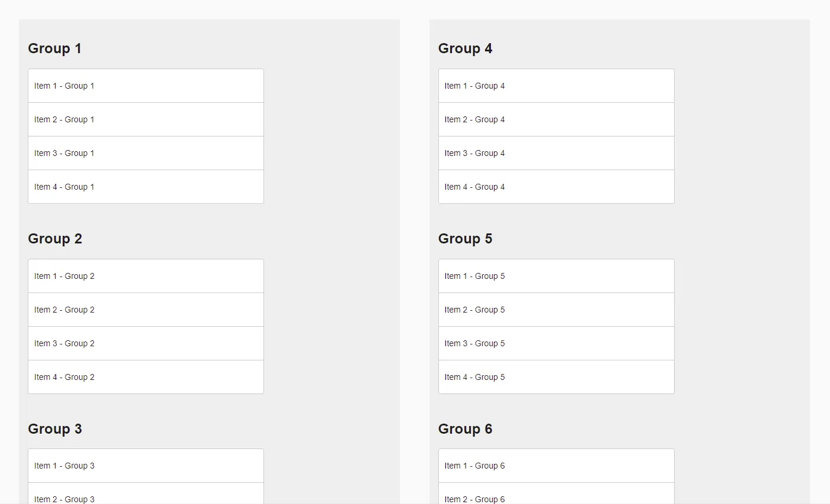Select Item 1 - Group 2

(x=145, y=276)
